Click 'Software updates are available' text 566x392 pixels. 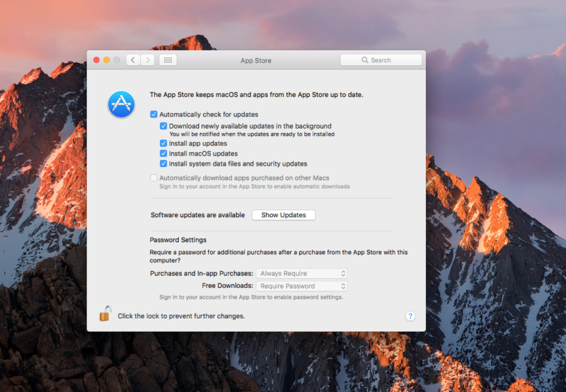point(197,215)
